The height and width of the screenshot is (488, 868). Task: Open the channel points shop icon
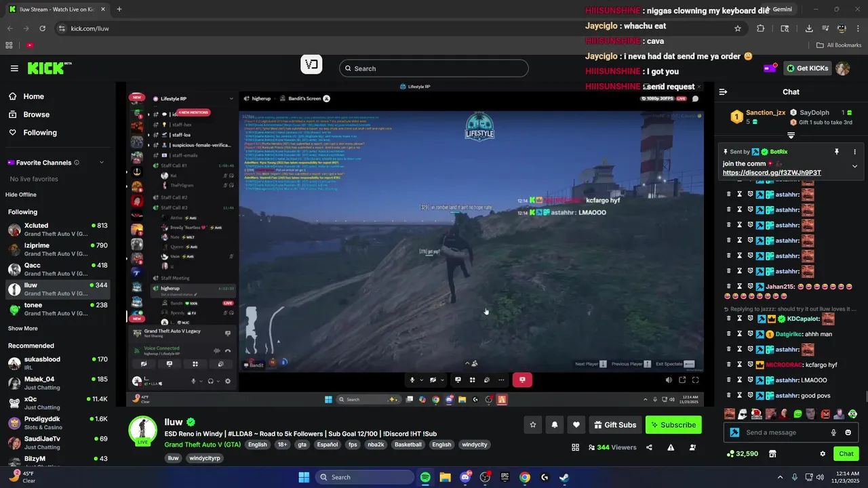(772, 453)
